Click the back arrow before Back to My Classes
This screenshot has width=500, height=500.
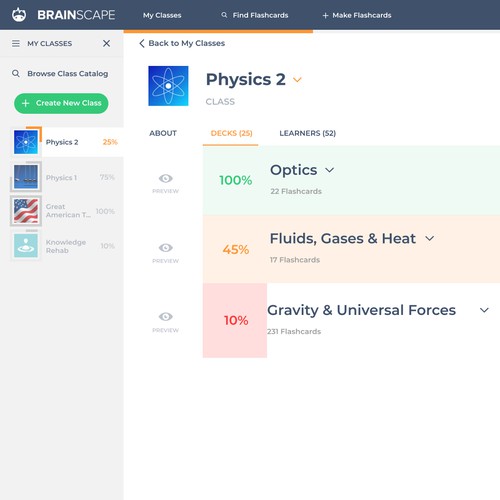coord(142,43)
